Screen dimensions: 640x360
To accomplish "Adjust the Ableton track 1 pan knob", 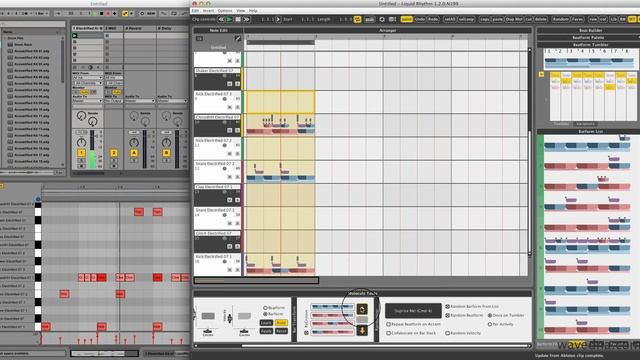I will tap(82, 142).
